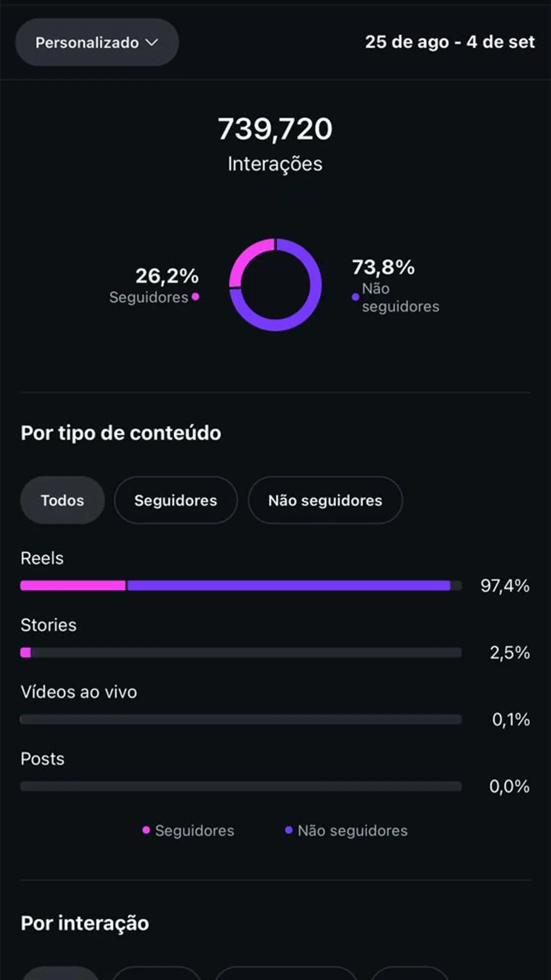Click the Reels label above its bar

pyautogui.click(x=42, y=558)
